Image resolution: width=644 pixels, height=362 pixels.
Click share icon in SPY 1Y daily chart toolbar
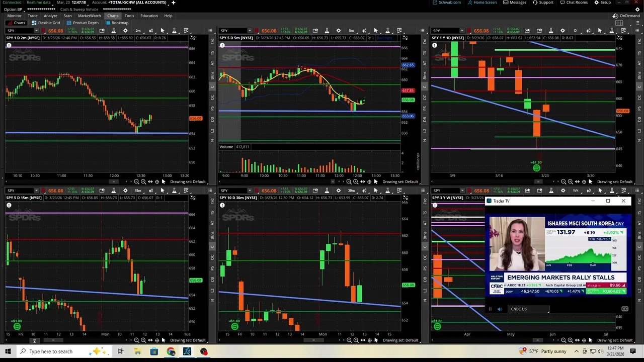click(x=527, y=31)
